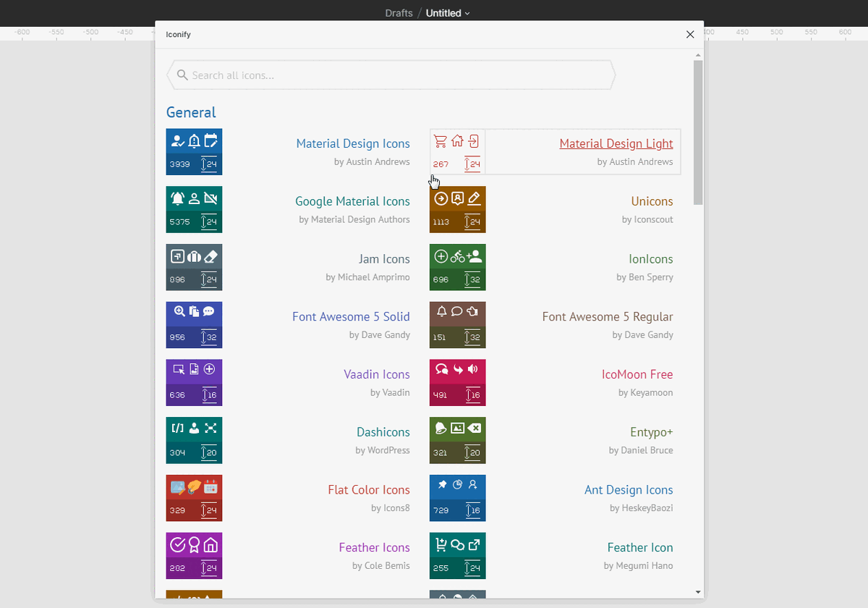Click 'by Cole Bemis' author text

pyautogui.click(x=381, y=565)
